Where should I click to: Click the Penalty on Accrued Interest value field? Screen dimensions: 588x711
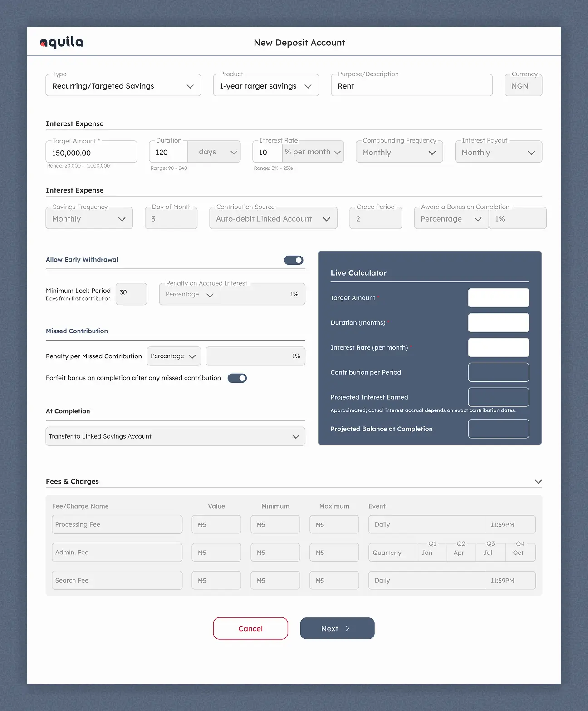pos(263,294)
